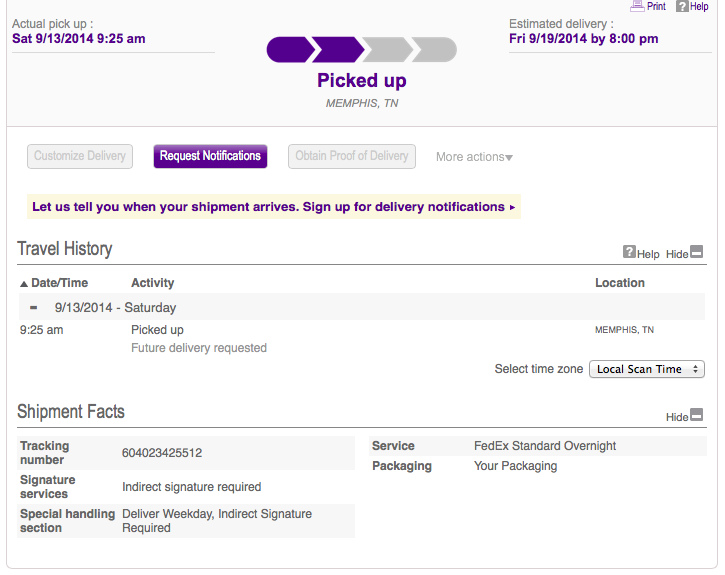Click the Customize Delivery button
This screenshot has width=725, height=575.
click(80, 156)
